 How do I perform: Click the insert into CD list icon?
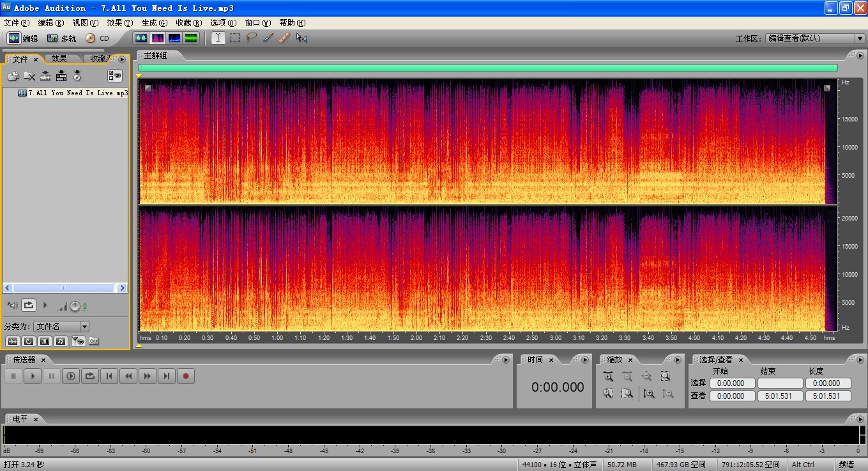tap(77, 76)
